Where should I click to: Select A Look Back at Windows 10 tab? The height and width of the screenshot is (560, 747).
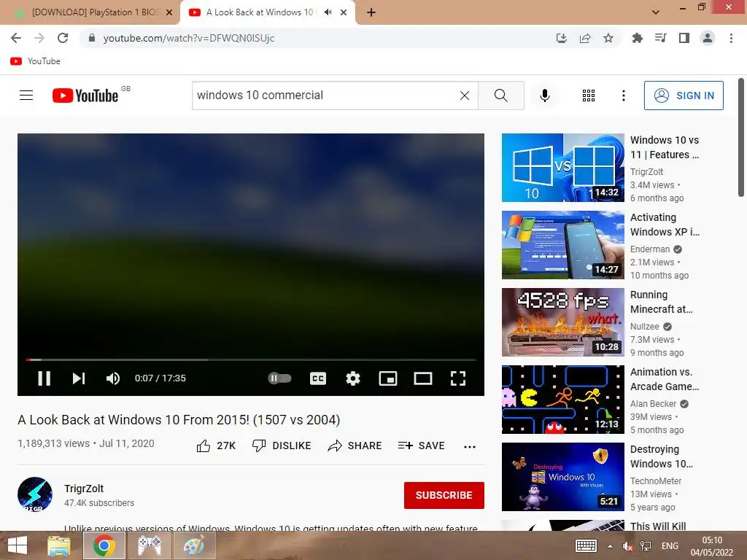[x=260, y=12]
